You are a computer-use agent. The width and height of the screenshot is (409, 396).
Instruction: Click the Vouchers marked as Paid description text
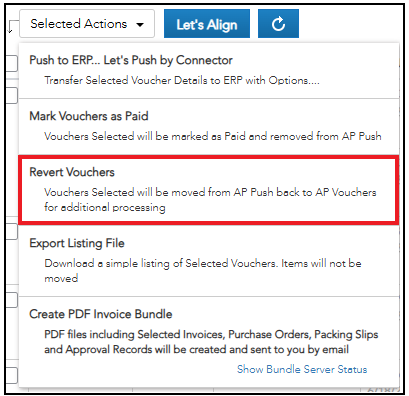click(213, 136)
